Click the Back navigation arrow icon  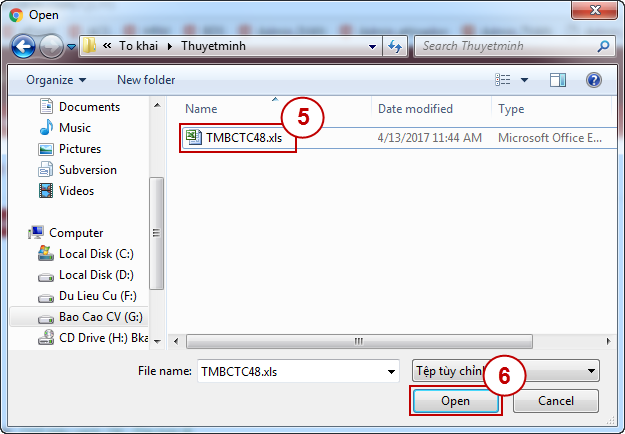point(23,46)
